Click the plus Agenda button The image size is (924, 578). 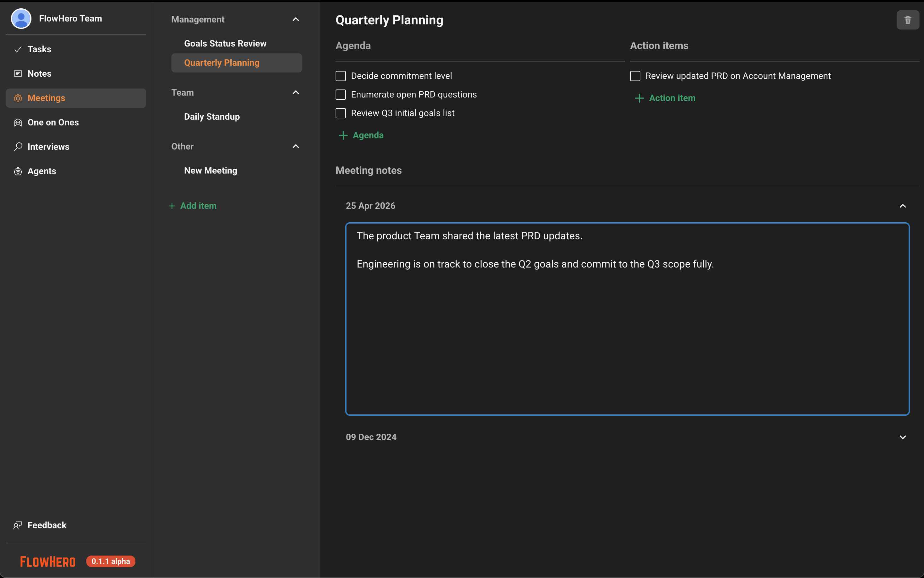pyautogui.click(x=361, y=135)
